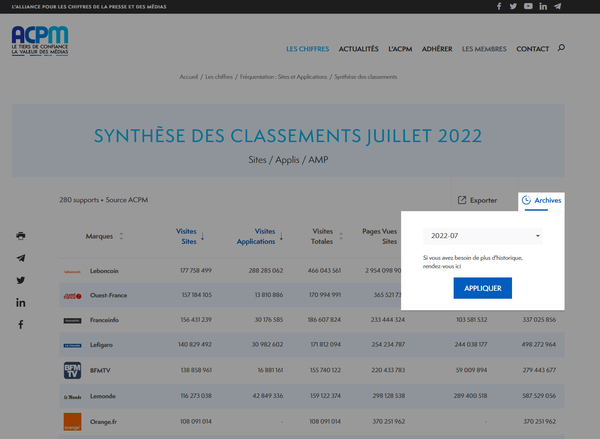Click the Lemonde brand name

tap(103, 396)
